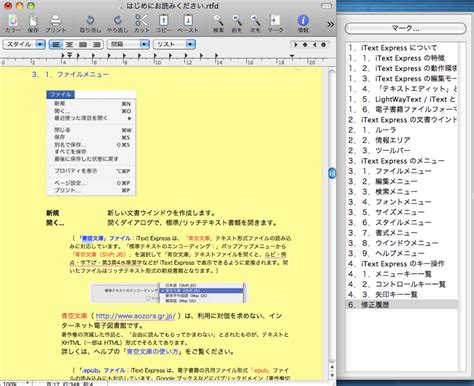The width and height of the screenshot is (474, 386).
Task: Jump to mark 1.5 LightWayText / iText
Action: click(x=402, y=99)
